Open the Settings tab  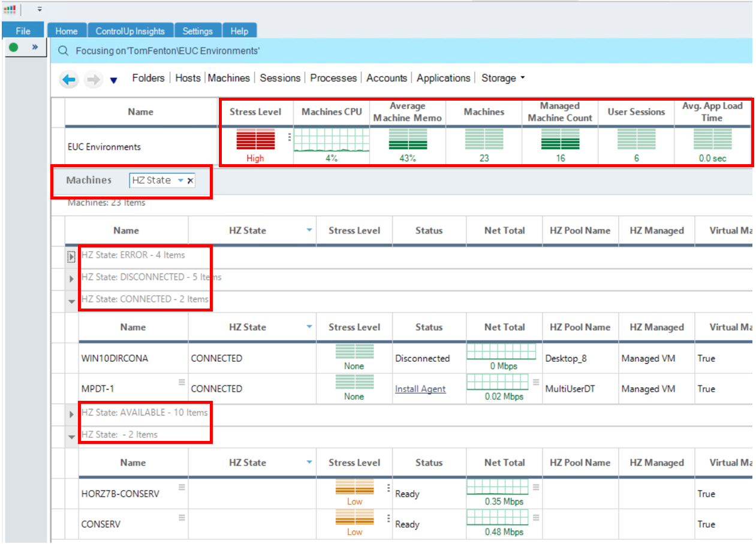(x=197, y=31)
